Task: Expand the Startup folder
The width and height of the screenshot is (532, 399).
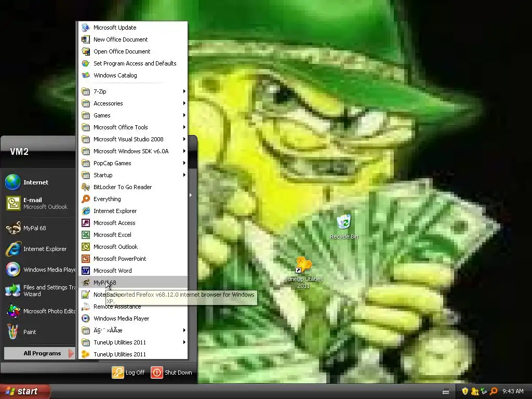Action: click(133, 175)
